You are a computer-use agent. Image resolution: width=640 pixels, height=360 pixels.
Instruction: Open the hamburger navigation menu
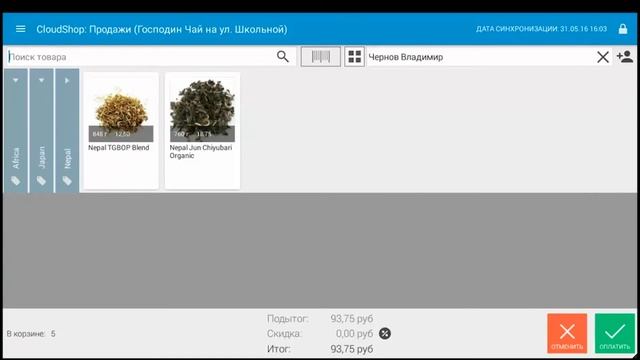coord(20,29)
